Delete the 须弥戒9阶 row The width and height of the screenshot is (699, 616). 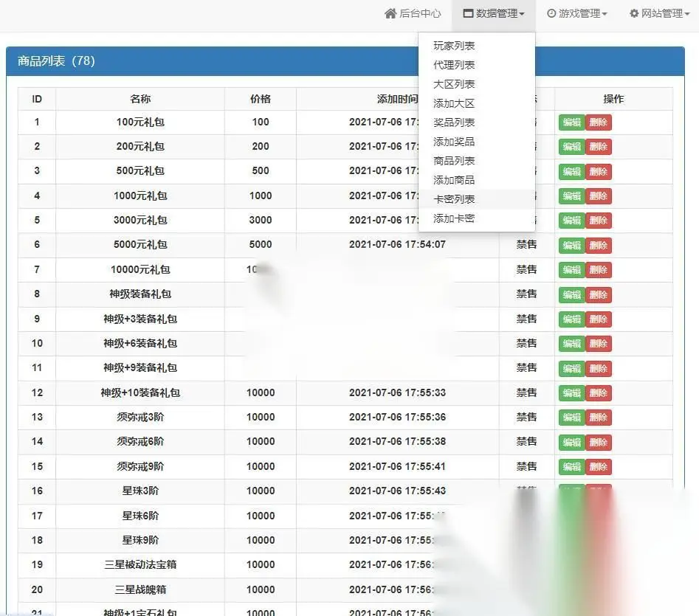tap(599, 467)
